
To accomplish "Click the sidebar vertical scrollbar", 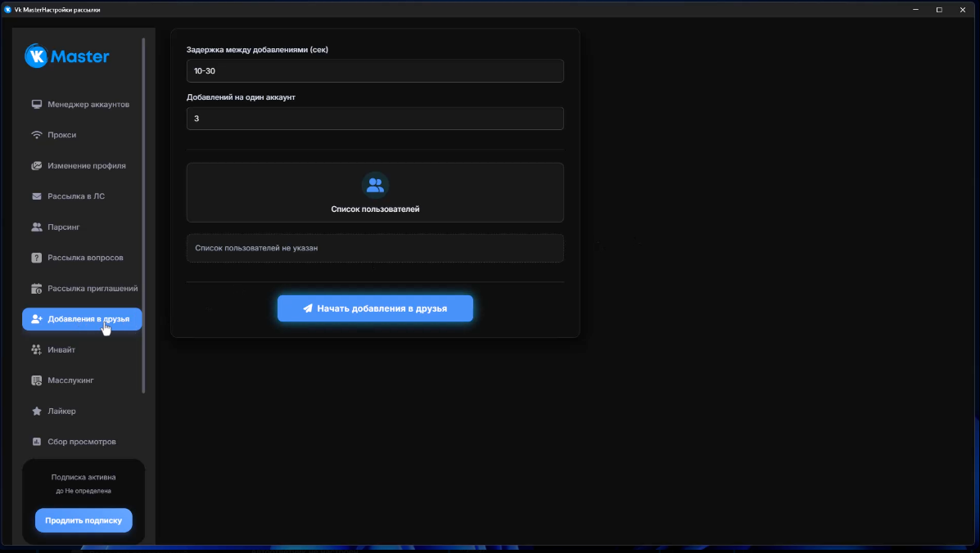I will pos(144,213).
